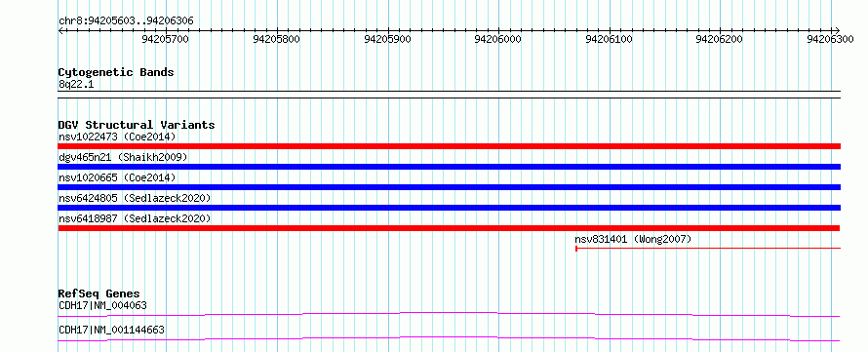Select transcript label CDH17|NM_001144663

pyautogui.click(x=111, y=331)
